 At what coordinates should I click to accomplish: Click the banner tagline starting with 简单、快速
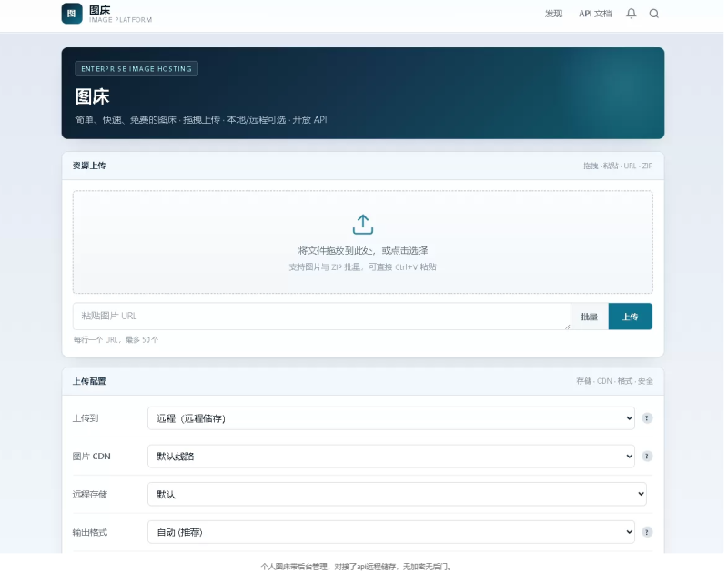coord(200,120)
